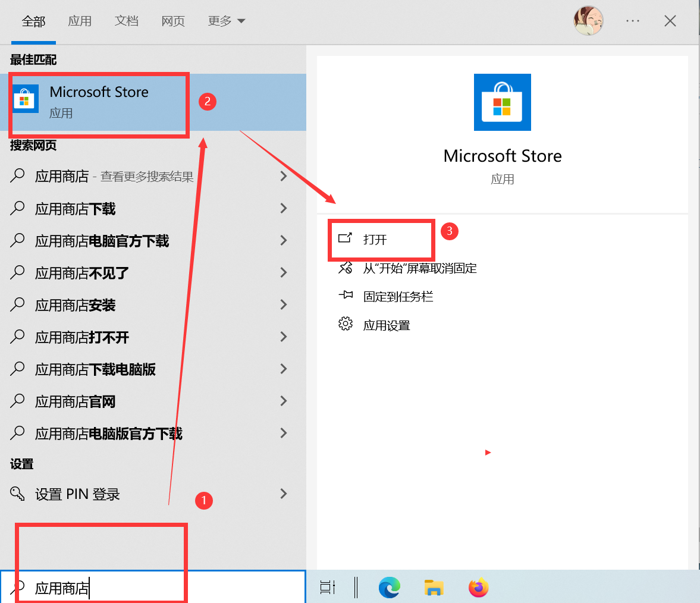The width and height of the screenshot is (700, 603).
Task: Click 打开 to launch Microsoft Store
Action: [375, 240]
